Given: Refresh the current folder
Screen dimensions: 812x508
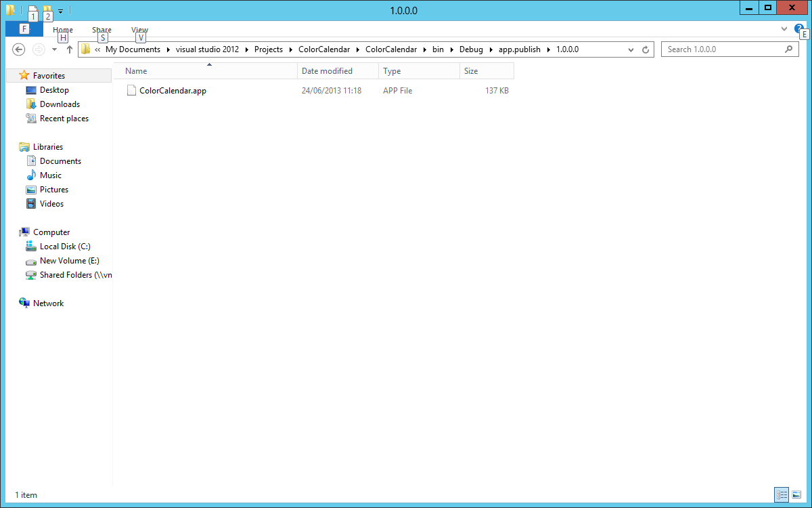Looking at the screenshot, I should coord(646,49).
